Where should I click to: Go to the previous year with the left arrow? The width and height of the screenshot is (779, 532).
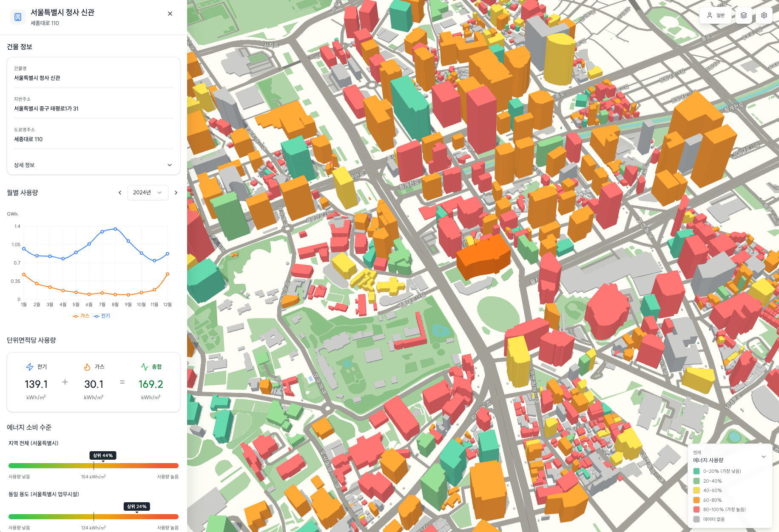click(120, 193)
